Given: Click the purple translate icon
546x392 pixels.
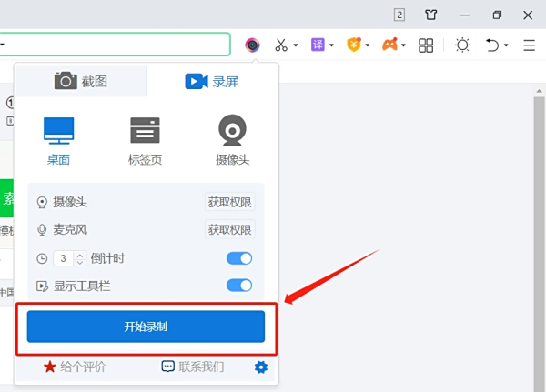Looking at the screenshot, I should point(318,45).
